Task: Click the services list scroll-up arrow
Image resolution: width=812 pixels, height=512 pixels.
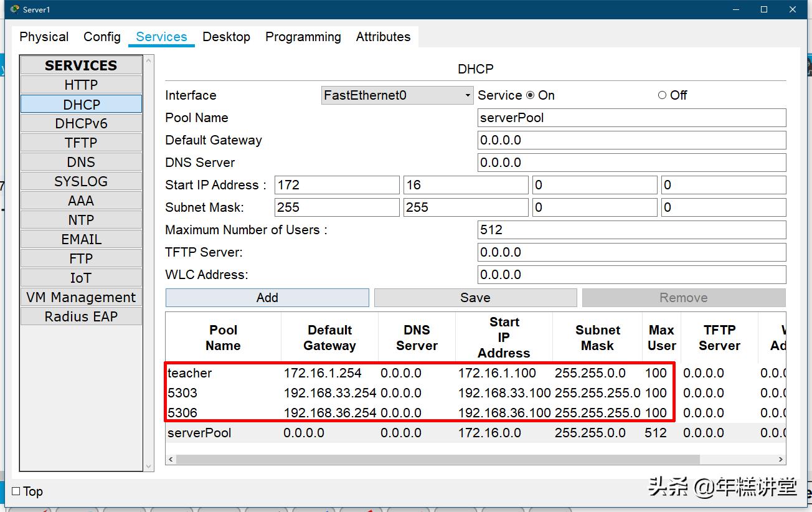Action: [x=149, y=60]
